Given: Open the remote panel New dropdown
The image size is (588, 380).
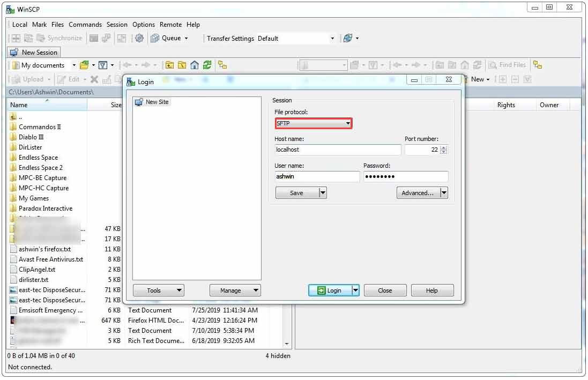Looking at the screenshot, I should [479, 79].
